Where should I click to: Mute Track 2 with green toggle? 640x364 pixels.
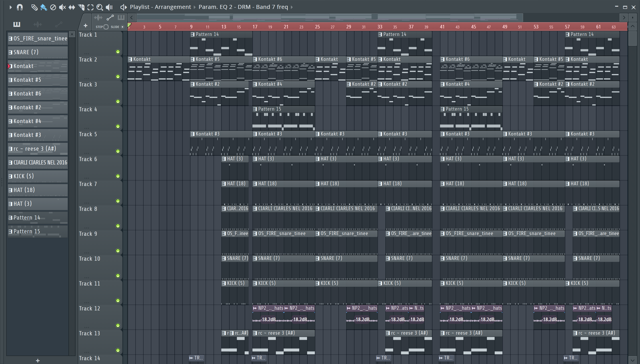coord(118,76)
